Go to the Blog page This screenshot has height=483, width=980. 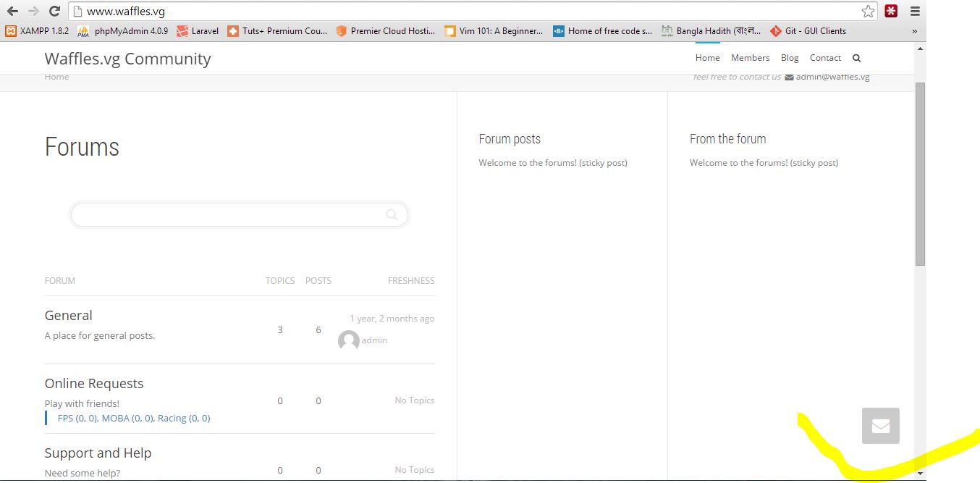790,58
